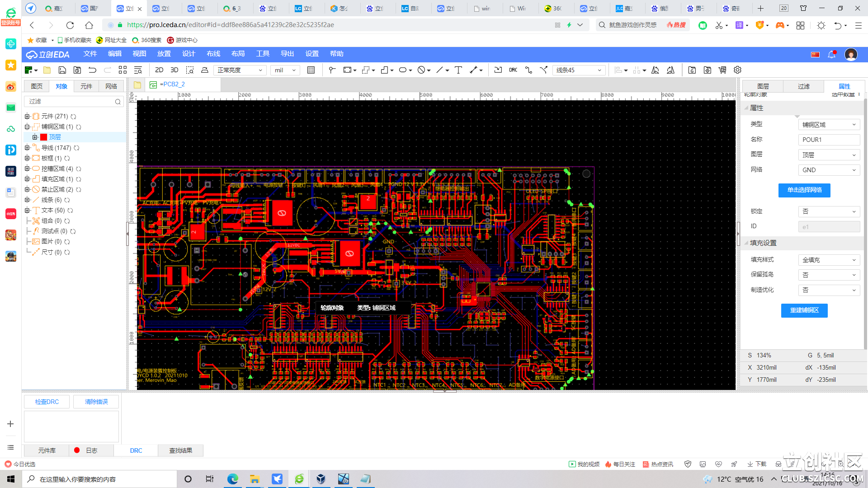The height and width of the screenshot is (488, 868).
Task: Click the refresh icon beside 导线 (1747)
Action: tap(77, 148)
